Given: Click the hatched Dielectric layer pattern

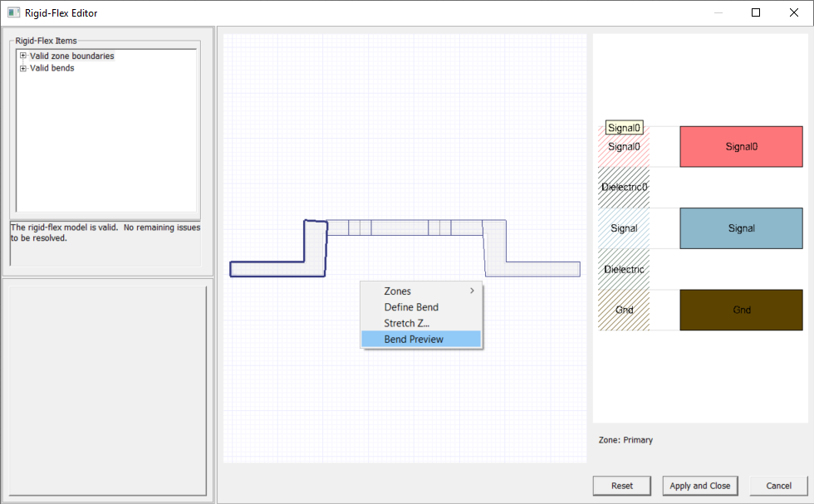Looking at the screenshot, I should [623, 269].
